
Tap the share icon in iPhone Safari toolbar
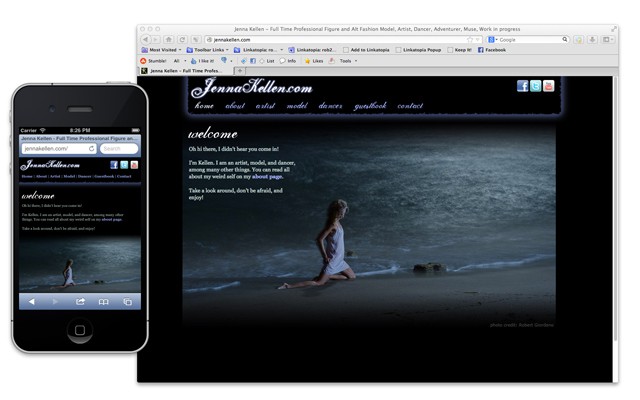pos(80,301)
